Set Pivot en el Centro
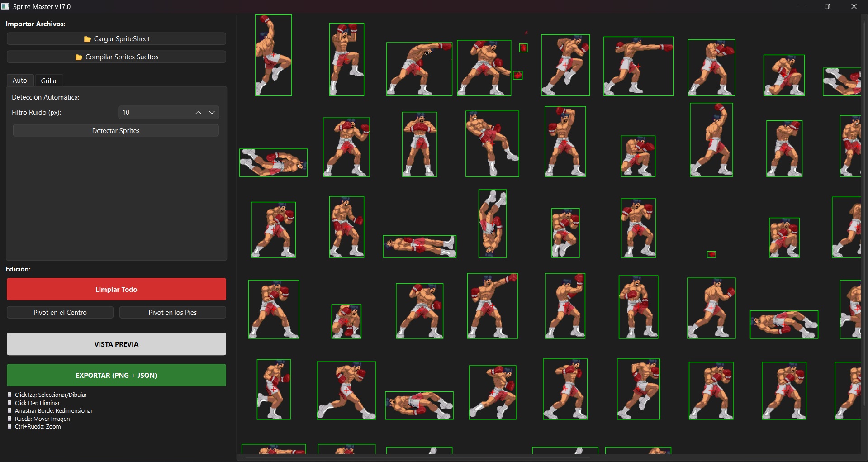 pyautogui.click(x=60, y=313)
